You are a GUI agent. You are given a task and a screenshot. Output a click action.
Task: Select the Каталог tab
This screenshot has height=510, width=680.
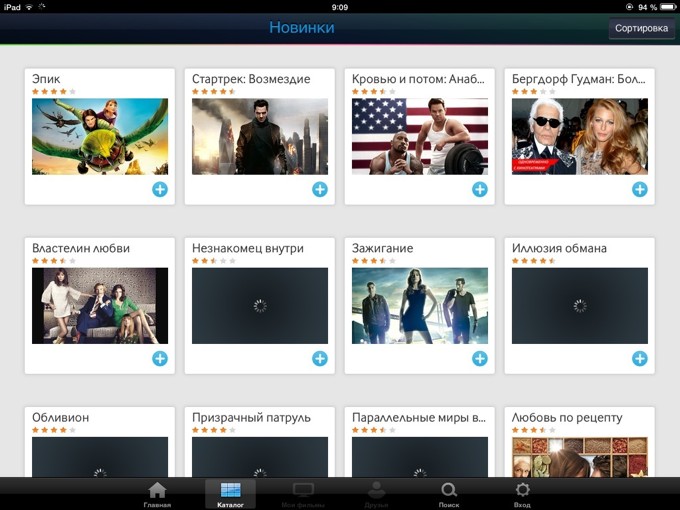230,495
